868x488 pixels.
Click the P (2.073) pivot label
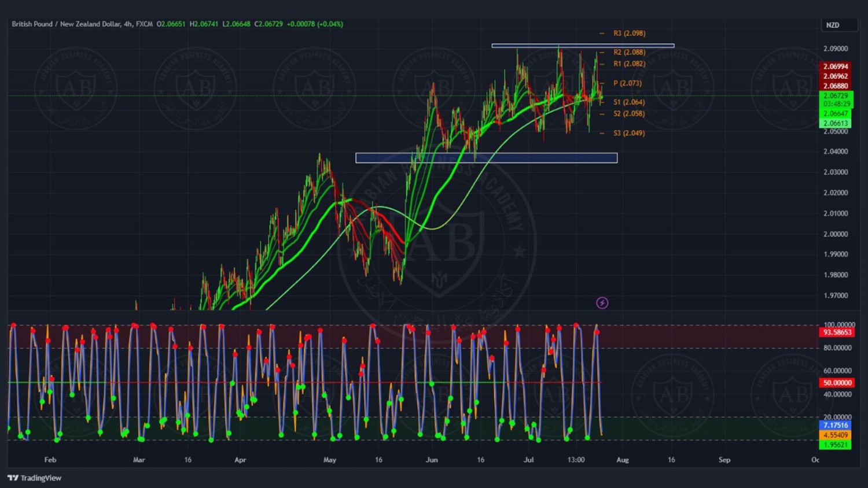click(627, 83)
